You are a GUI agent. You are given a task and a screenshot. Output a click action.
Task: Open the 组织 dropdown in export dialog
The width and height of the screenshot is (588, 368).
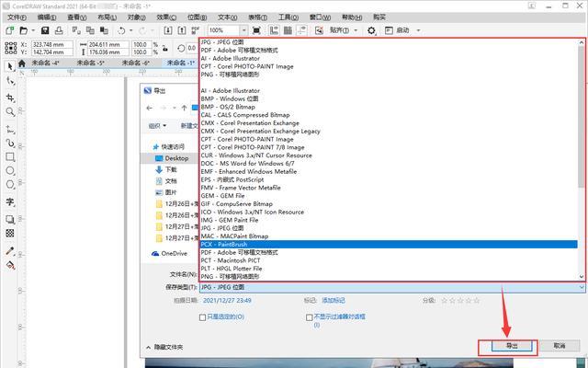pos(157,126)
